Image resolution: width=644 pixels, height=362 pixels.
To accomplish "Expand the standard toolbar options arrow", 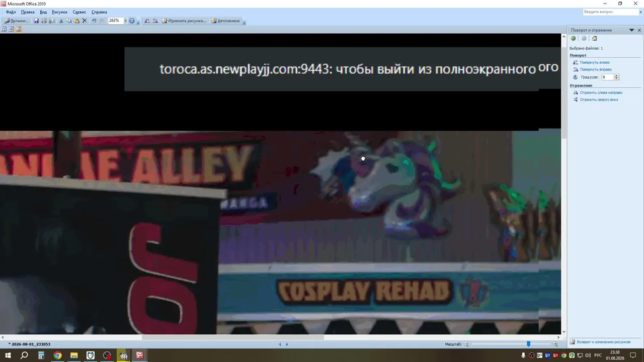I will tap(138, 22).
